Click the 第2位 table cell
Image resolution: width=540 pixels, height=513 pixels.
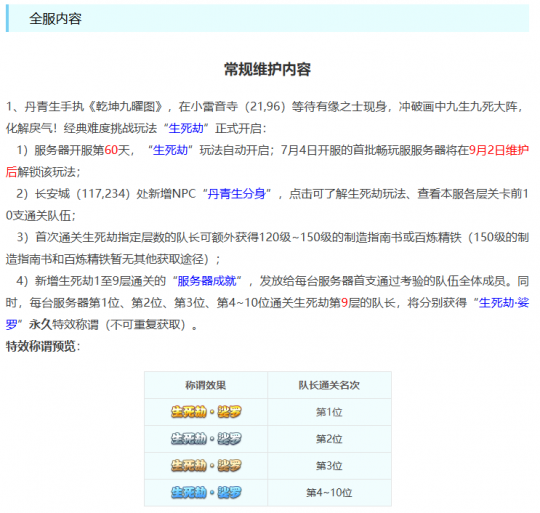pos(329,439)
